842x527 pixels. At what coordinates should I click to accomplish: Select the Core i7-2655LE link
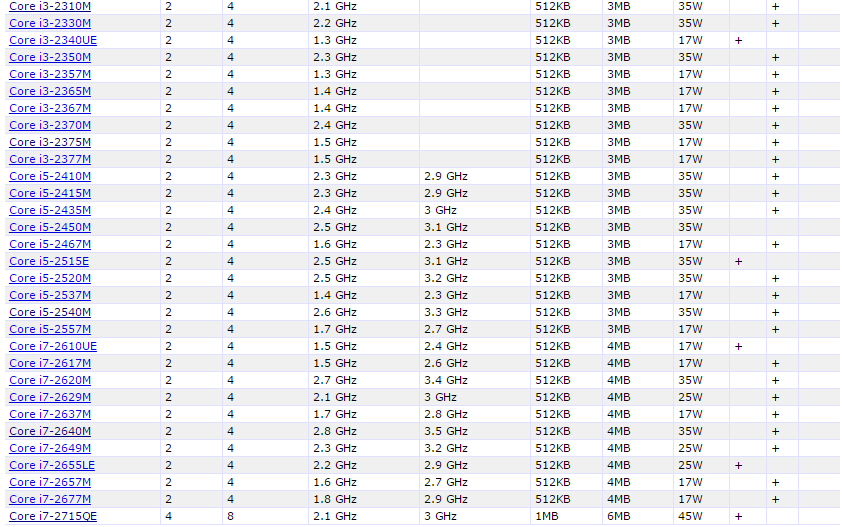52,466
